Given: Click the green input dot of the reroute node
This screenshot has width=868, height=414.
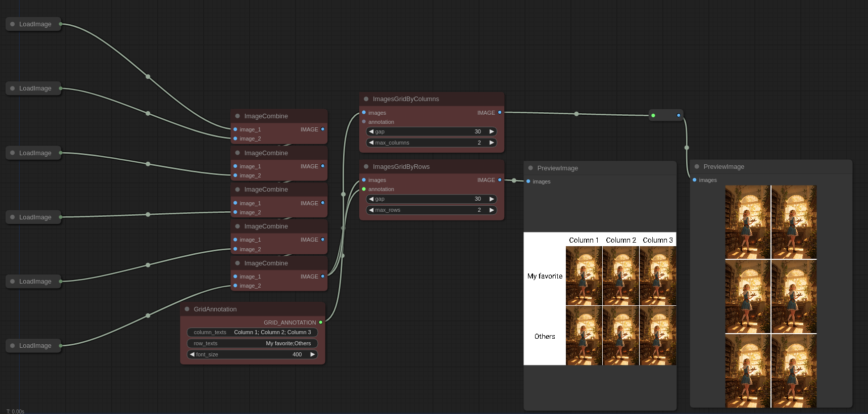Looking at the screenshot, I should click(x=653, y=116).
